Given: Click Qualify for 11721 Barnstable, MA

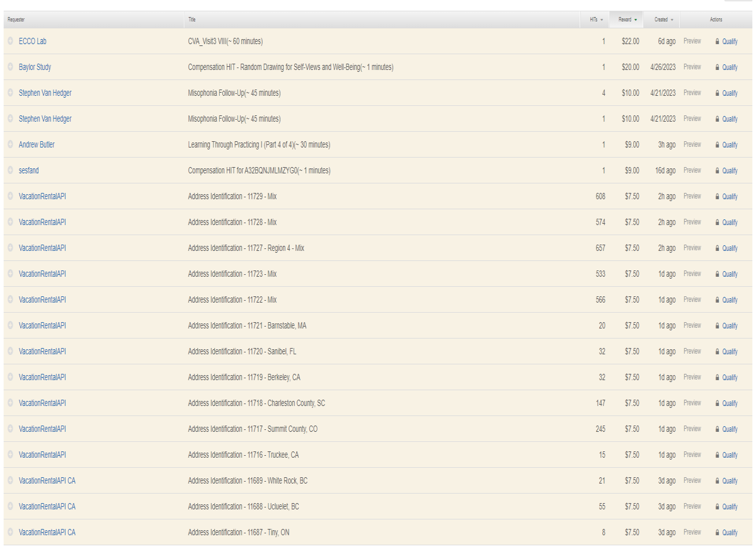Looking at the screenshot, I should click(x=730, y=326).
